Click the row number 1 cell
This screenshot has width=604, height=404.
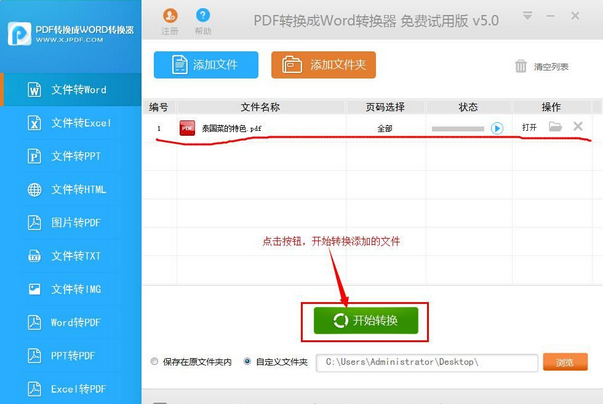tap(159, 128)
